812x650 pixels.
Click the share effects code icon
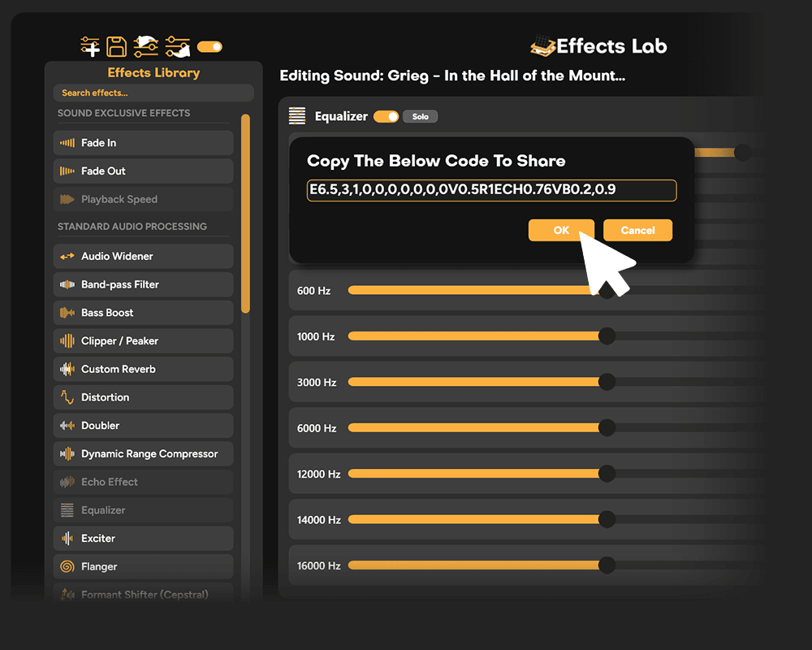(178, 46)
